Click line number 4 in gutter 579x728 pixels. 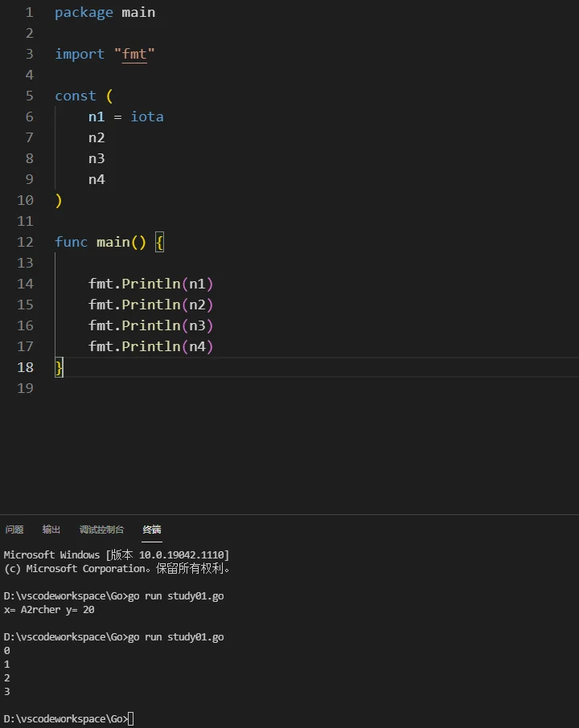[x=29, y=75]
